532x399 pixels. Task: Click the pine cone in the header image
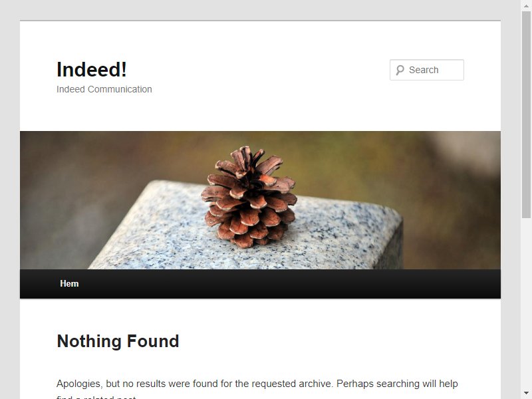[x=249, y=197]
